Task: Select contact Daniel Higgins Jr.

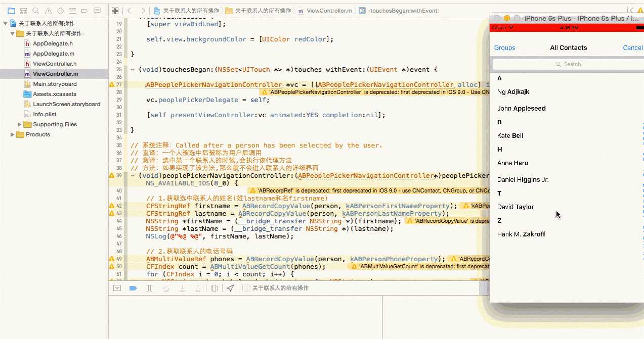Action: 523,180
